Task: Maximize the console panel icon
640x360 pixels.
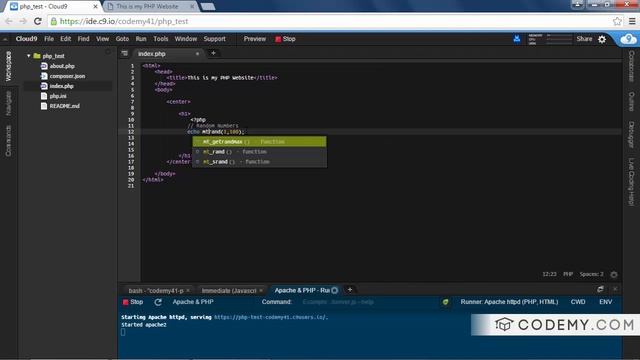Action: (x=600, y=289)
